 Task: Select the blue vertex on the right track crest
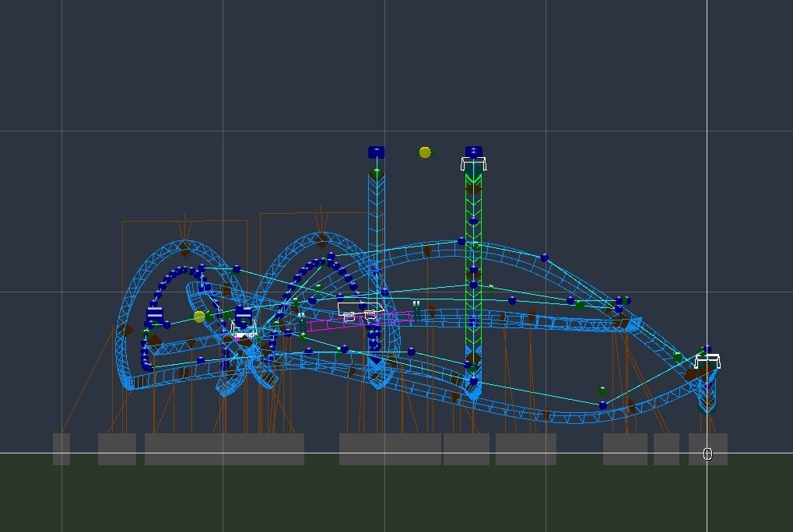pyautogui.click(x=544, y=257)
